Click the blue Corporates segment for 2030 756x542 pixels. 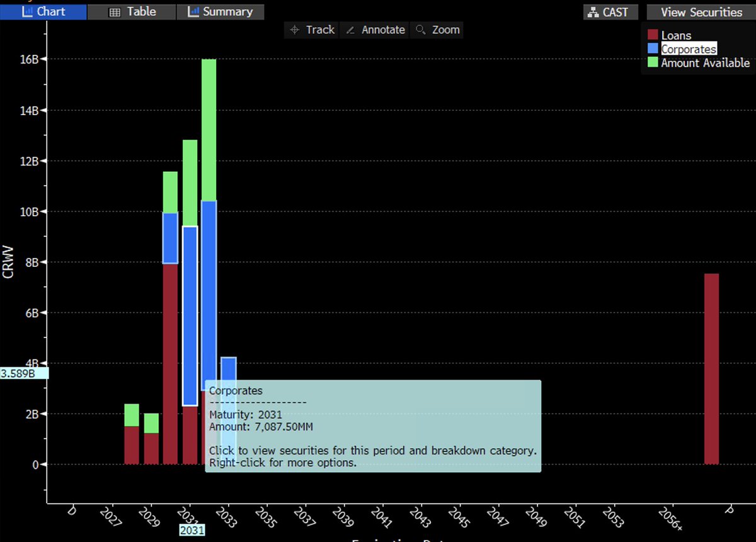(x=170, y=239)
